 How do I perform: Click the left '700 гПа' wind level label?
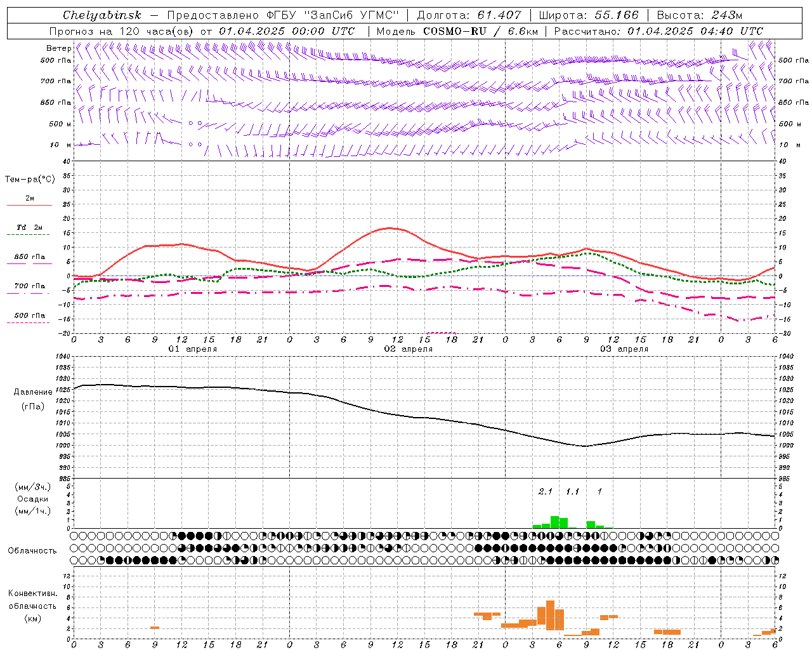(x=55, y=81)
